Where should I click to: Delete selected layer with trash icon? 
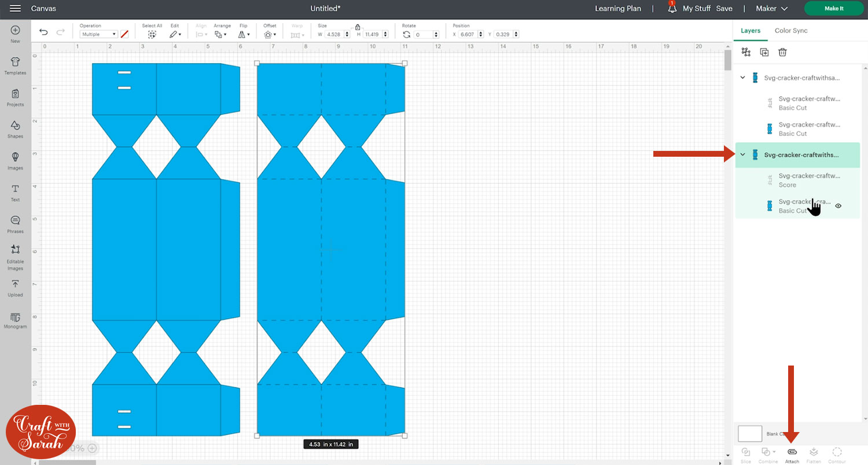[x=782, y=52]
